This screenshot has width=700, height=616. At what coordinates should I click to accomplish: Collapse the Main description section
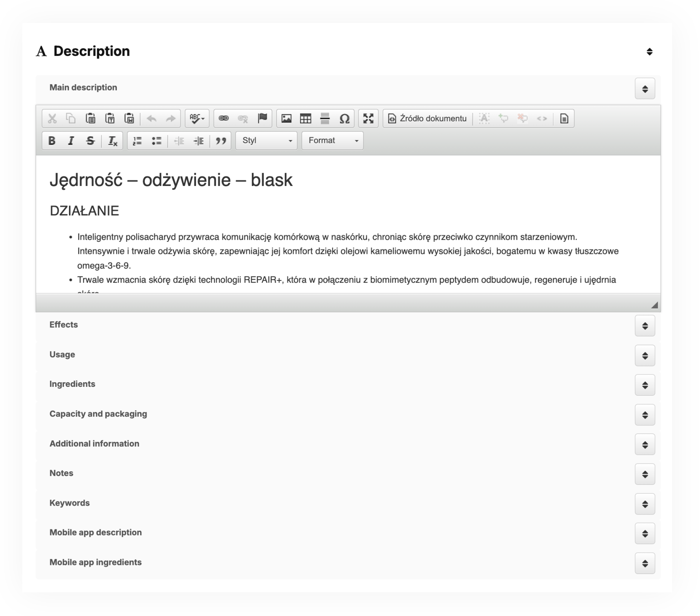coord(645,89)
